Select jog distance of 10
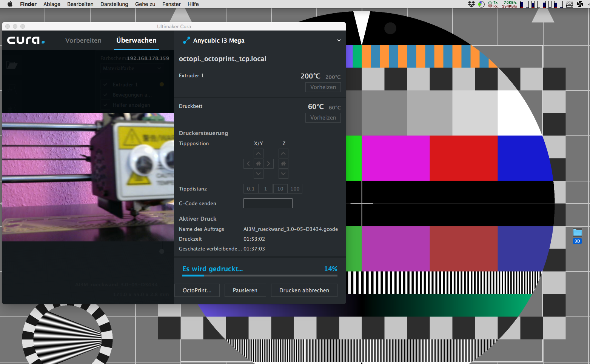Screen dimensions: 590x364 [280, 189]
